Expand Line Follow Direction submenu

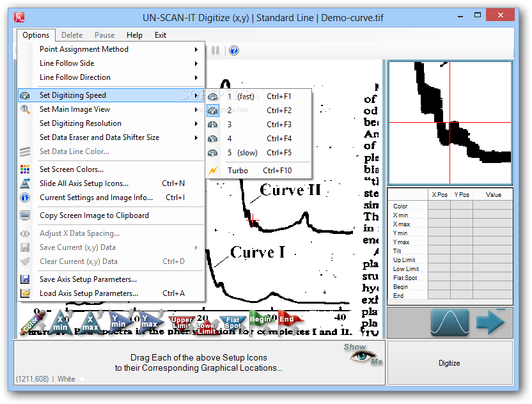111,77
